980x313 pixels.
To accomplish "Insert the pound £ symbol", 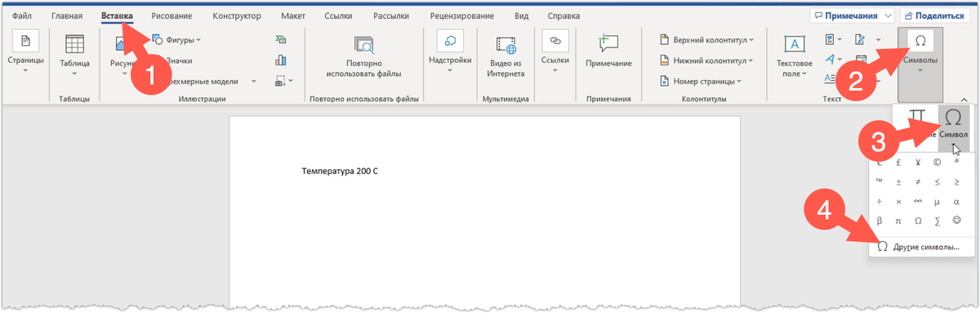I will (898, 162).
